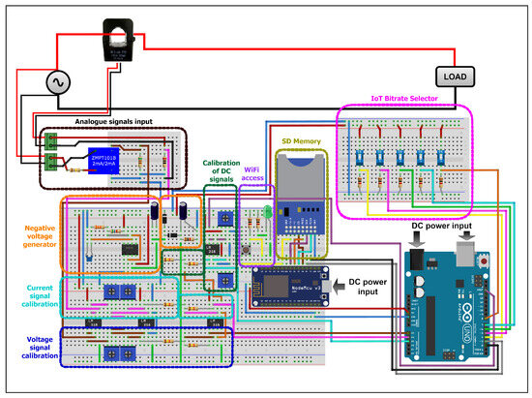Click the resistor below the orange-wire switch
The height and width of the screenshot is (398, 532).
441,183
